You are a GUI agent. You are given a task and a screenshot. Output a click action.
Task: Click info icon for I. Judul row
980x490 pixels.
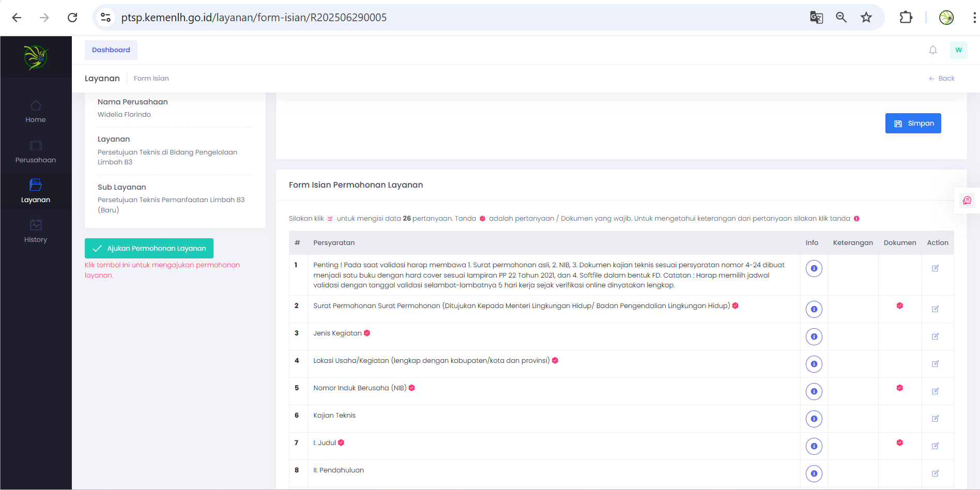pos(814,447)
